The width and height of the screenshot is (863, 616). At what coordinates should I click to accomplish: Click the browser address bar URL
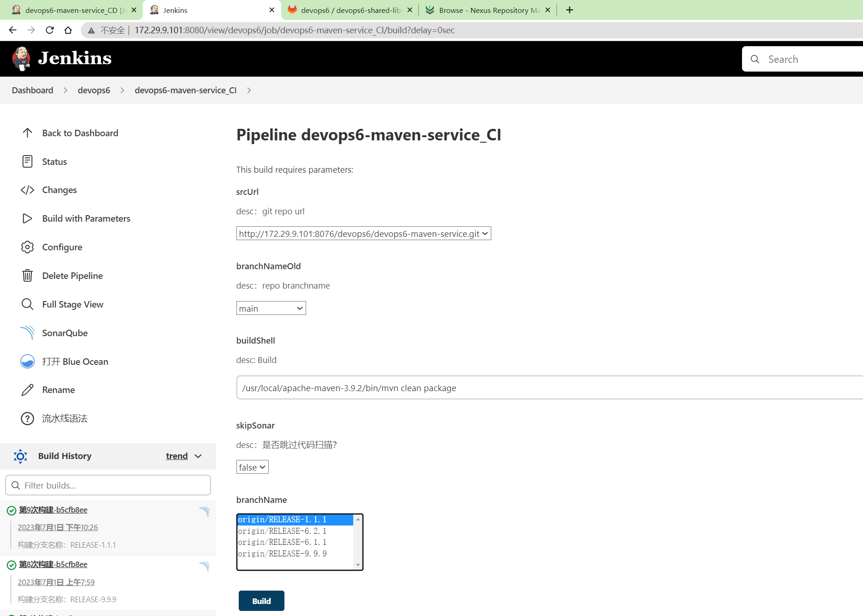click(x=295, y=30)
